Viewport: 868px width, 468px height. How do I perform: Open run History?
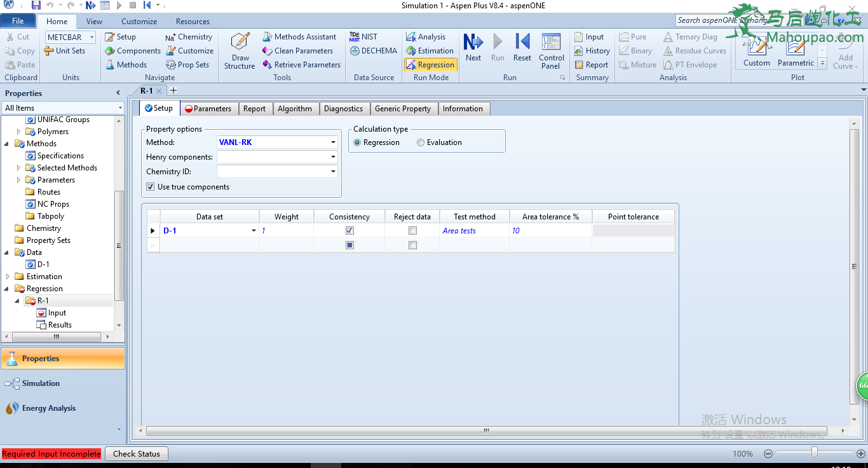click(x=592, y=51)
